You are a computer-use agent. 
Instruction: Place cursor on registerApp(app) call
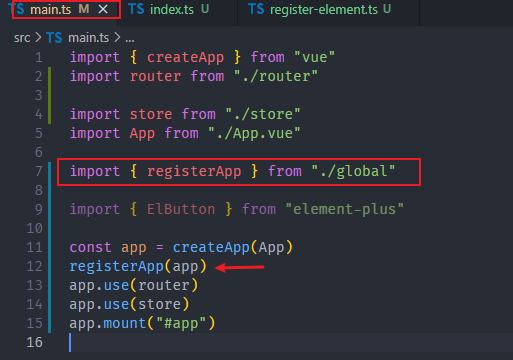coord(138,266)
